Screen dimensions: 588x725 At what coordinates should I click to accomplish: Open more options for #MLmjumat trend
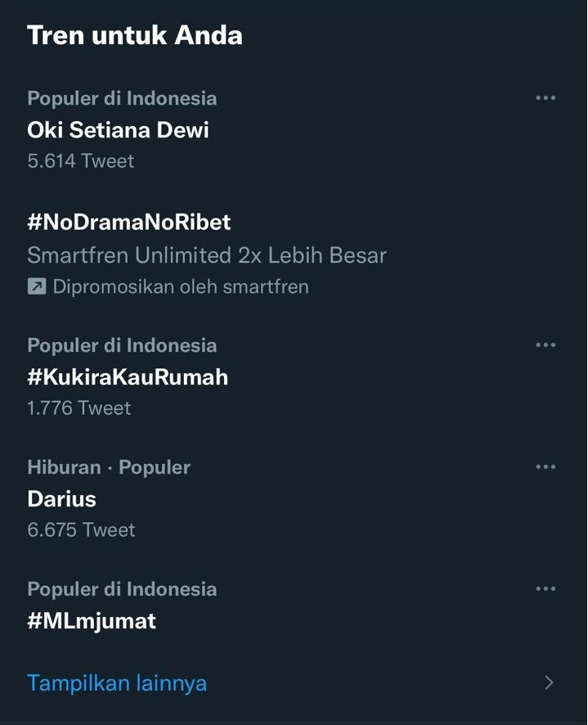tap(545, 588)
